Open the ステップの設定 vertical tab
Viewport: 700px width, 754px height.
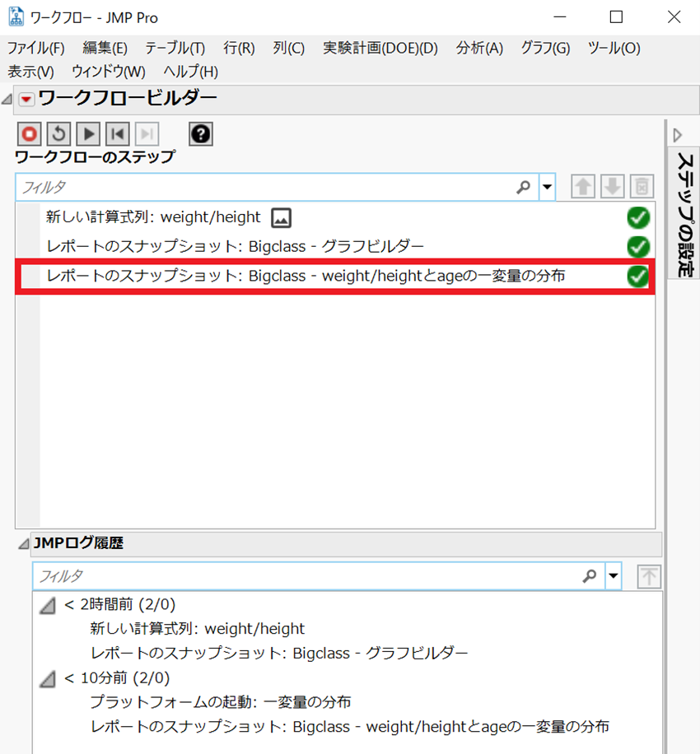click(685, 214)
